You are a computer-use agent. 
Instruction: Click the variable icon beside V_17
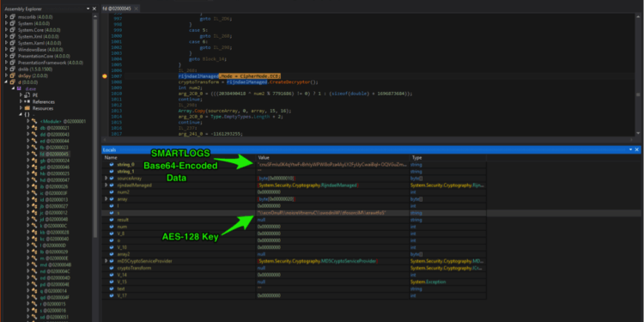pyautogui.click(x=112, y=295)
